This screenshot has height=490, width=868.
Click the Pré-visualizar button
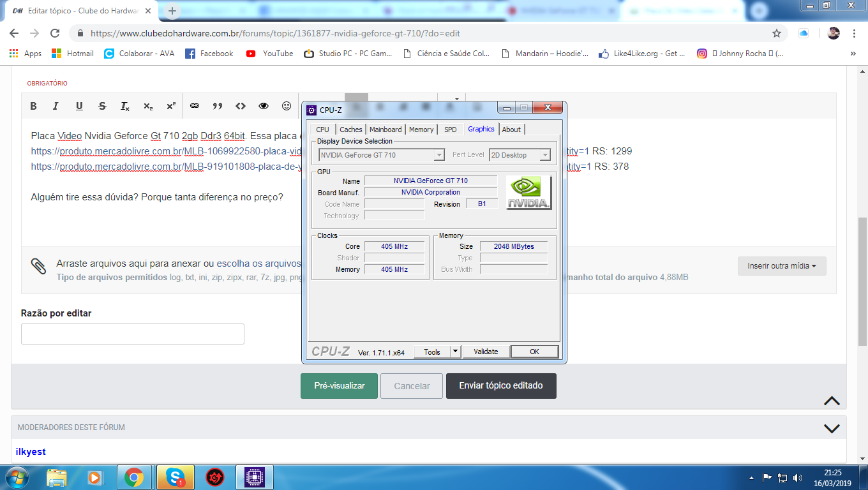[339, 386]
